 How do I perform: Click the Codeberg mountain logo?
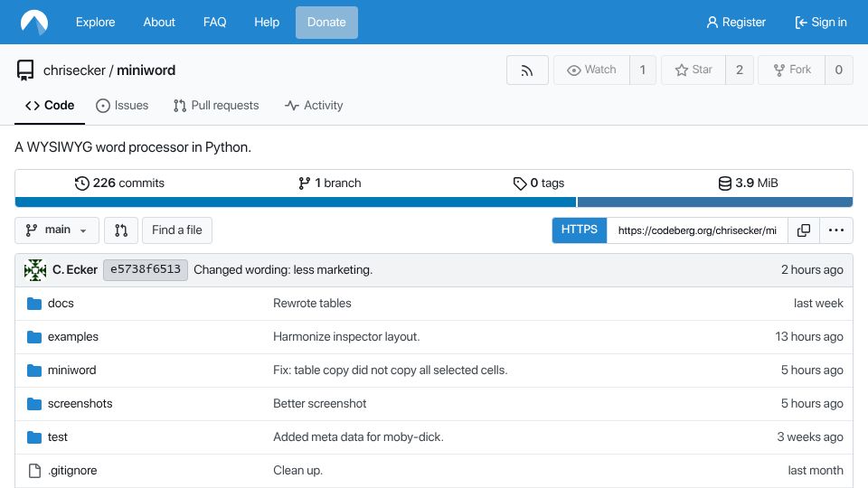pos(34,22)
